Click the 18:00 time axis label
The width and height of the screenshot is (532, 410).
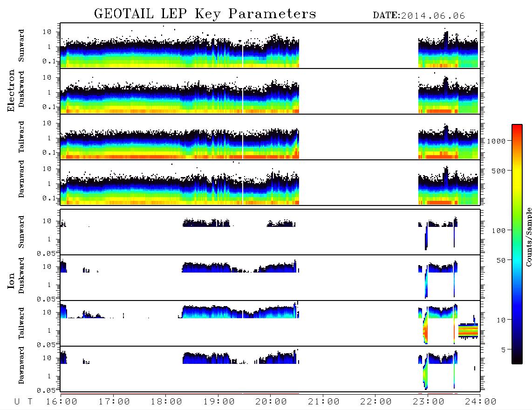(x=167, y=402)
